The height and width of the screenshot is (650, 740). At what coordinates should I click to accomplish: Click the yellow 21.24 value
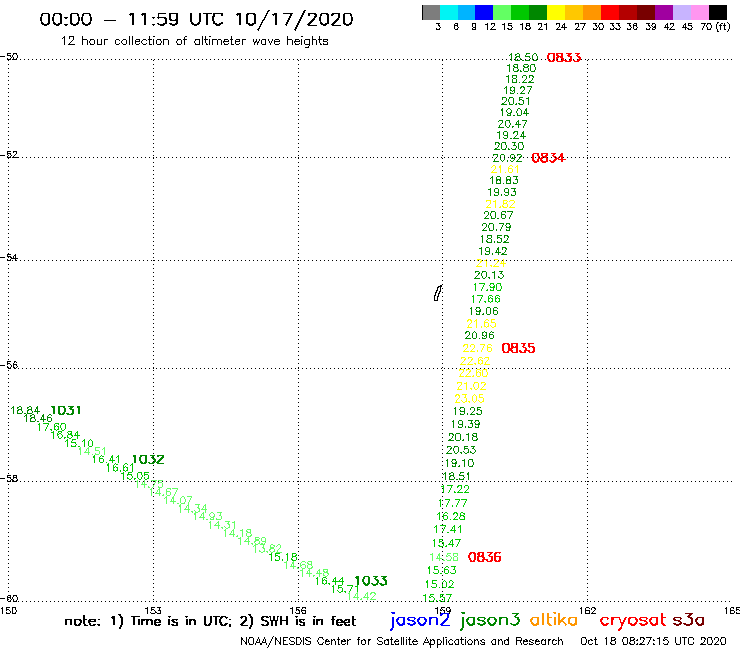pyautogui.click(x=491, y=263)
